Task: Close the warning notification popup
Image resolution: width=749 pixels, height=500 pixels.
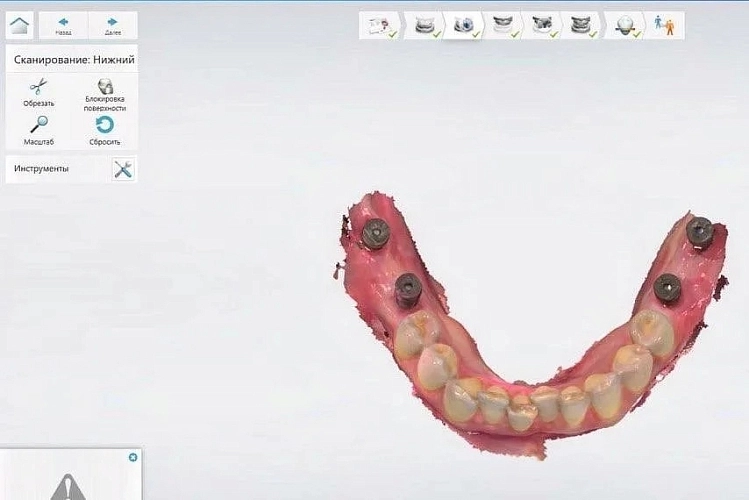Action: click(133, 457)
